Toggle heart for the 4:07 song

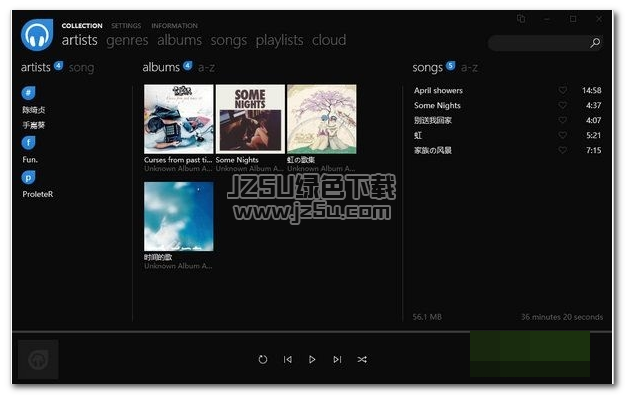tap(562, 120)
